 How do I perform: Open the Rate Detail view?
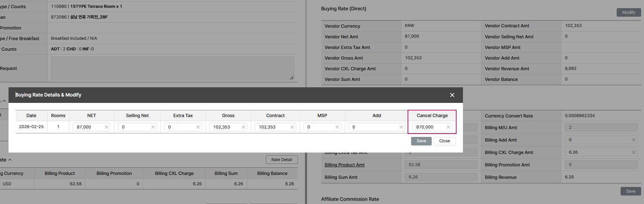click(282, 160)
